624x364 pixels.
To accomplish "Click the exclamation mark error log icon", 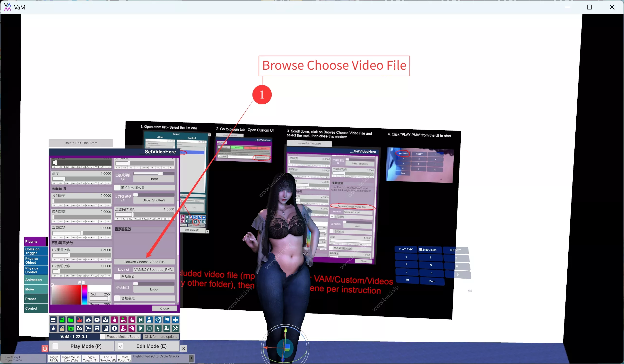I will (114, 328).
